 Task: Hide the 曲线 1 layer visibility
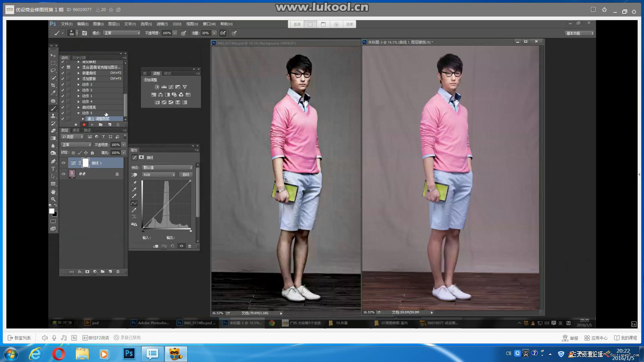[63, 163]
